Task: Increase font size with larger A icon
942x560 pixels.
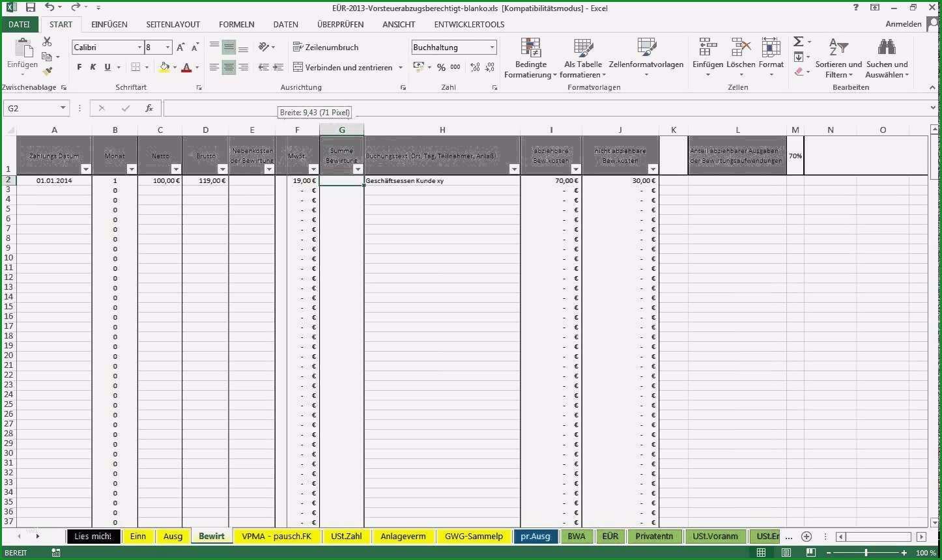Action: point(181,48)
